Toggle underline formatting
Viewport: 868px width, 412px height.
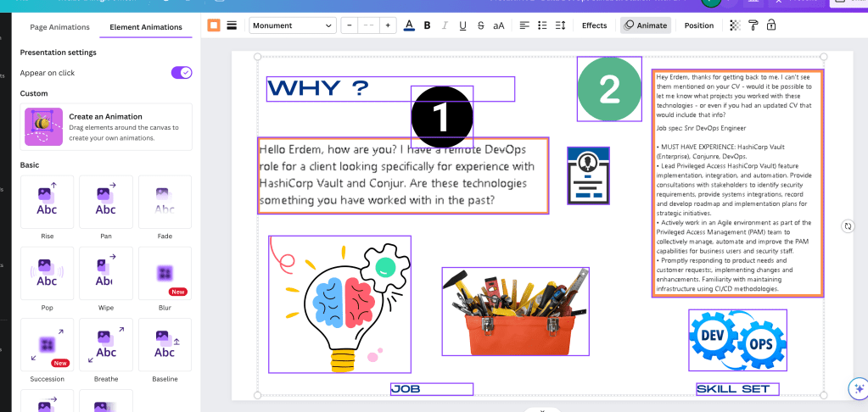[x=462, y=25]
